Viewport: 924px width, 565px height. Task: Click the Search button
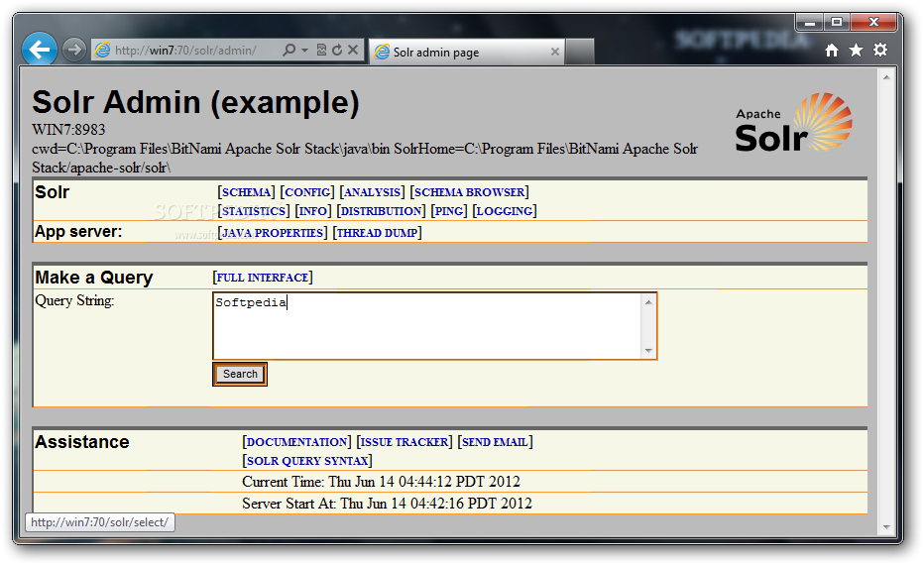(x=240, y=374)
